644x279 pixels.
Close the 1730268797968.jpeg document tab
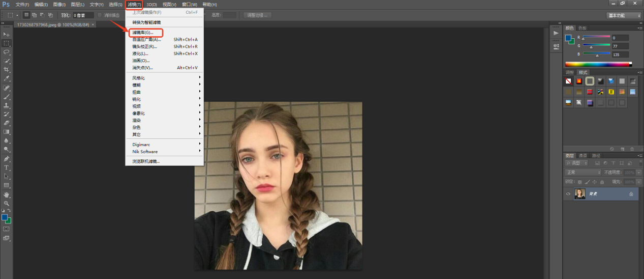[93, 24]
